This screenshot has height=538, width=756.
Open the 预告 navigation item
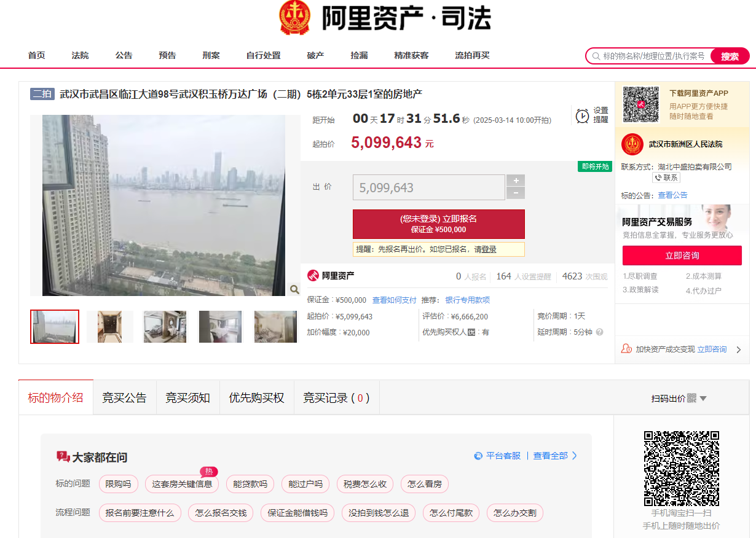pyautogui.click(x=168, y=55)
